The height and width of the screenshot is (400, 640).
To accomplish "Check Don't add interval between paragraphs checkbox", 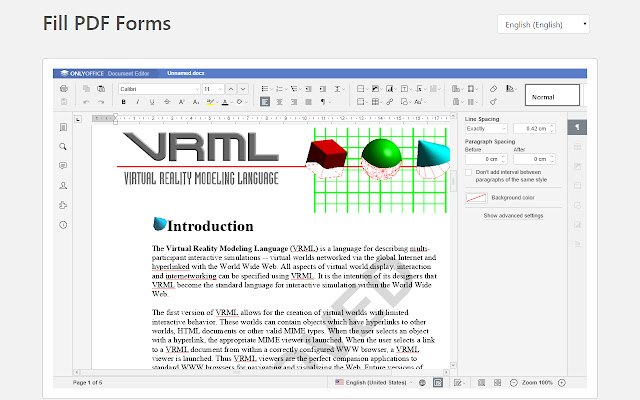I will click(469, 172).
